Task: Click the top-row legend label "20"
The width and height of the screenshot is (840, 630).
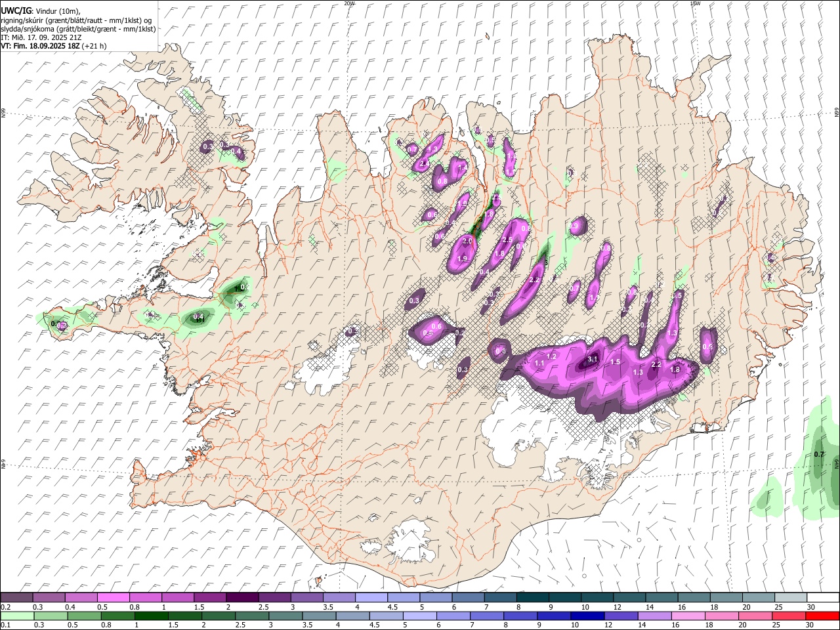Action: 746,607
